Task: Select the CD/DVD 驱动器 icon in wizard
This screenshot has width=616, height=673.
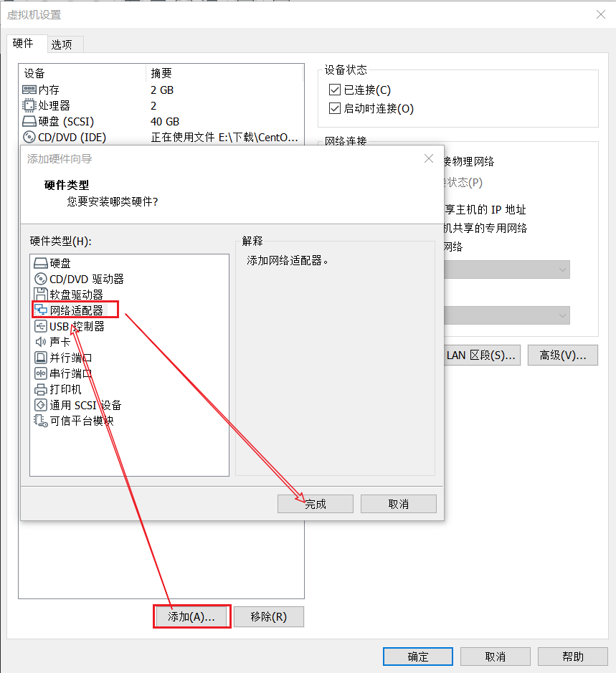Action: tap(40, 279)
